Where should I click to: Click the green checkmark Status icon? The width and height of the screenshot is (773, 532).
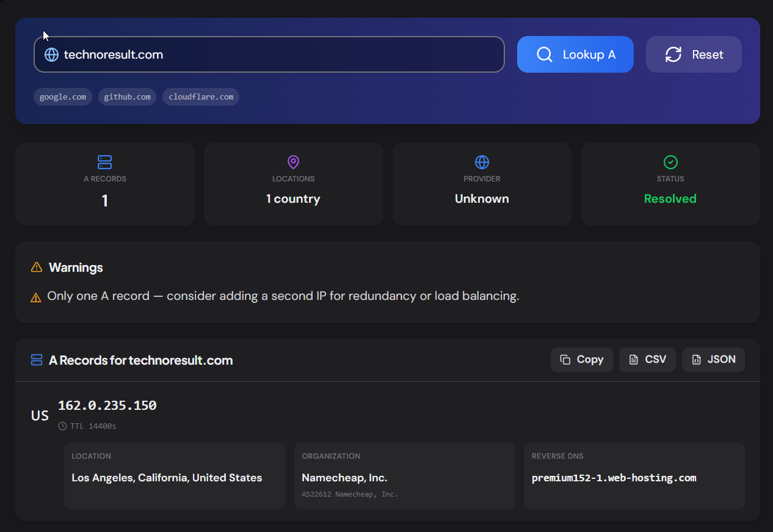670,162
